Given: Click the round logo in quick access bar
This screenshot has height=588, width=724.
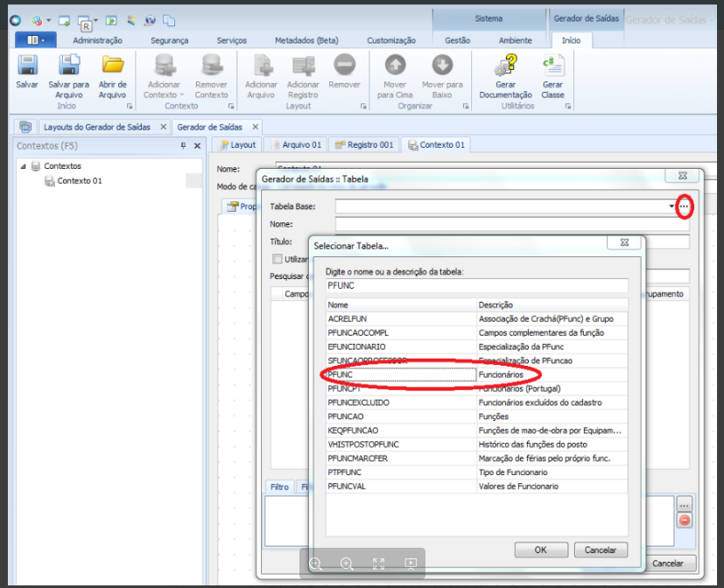Looking at the screenshot, I should pos(15,20).
